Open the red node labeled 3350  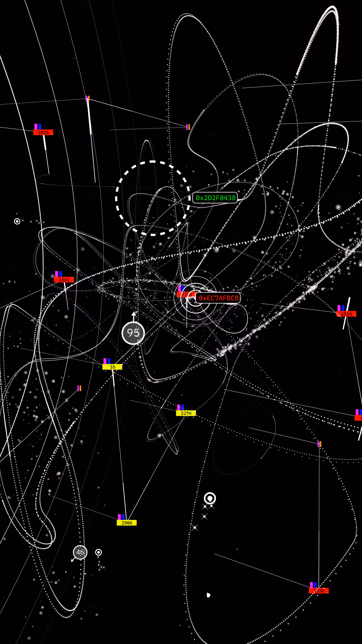click(x=319, y=591)
